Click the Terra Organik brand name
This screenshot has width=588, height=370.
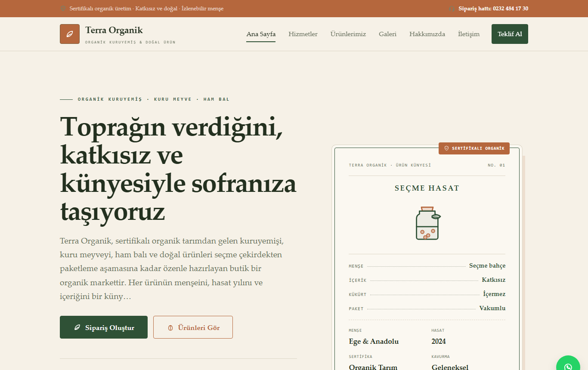[114, 30]
